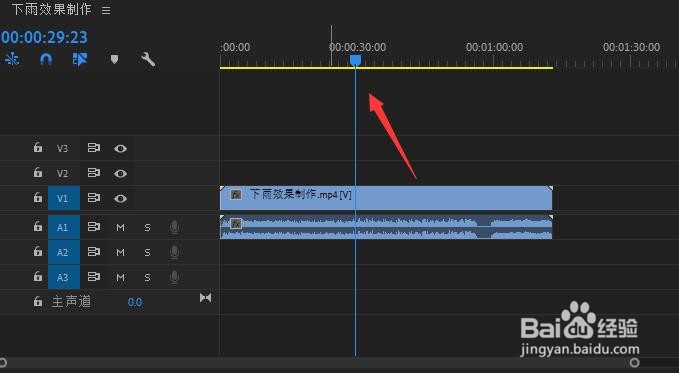
Task: Select the 下雨效果制作.mp4 [V] video clip
Action: [386, 198]
